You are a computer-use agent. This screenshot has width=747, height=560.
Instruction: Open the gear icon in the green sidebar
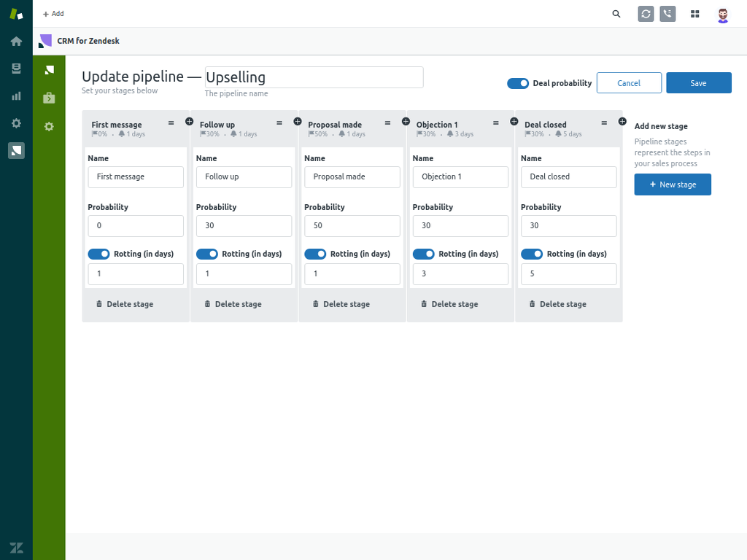(x=48, y=126)
